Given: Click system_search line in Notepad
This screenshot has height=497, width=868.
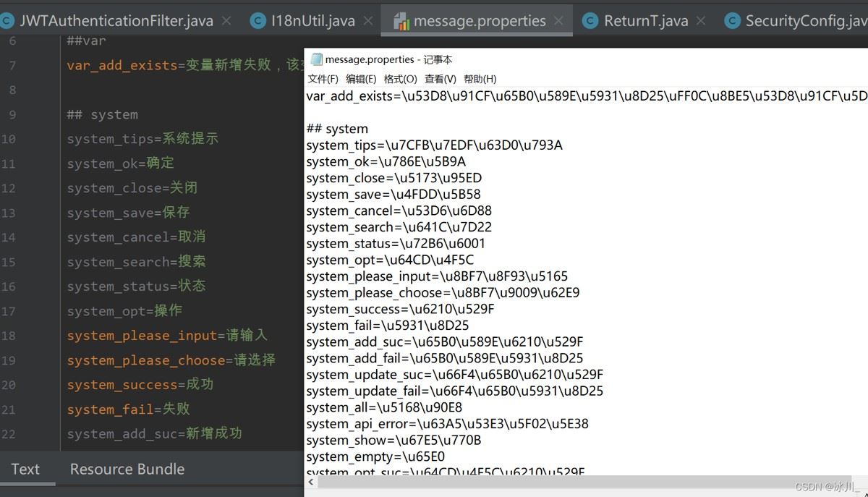Looking at the screenshot, I should pyautogui.click(x=399, y=227).
